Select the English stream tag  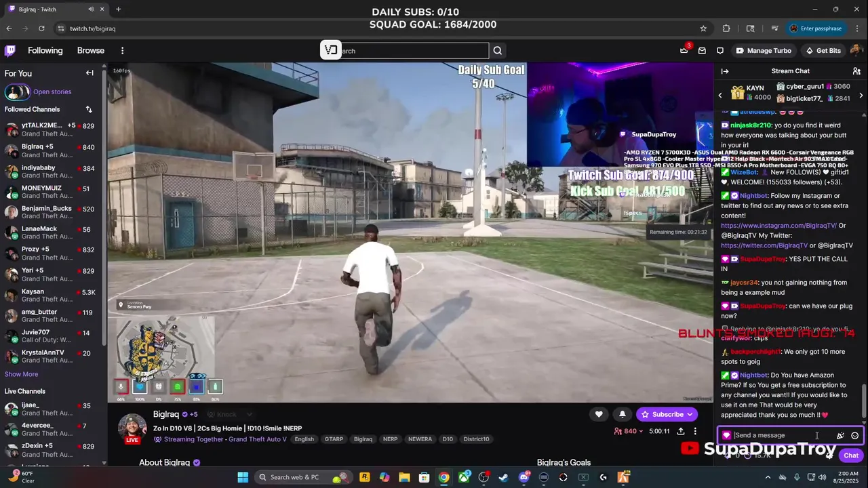[x=304, y=439]
